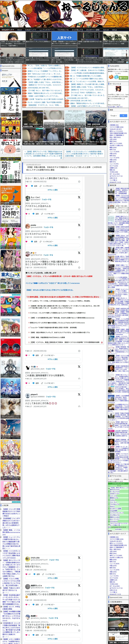Click the X logo on ひなたんGo's tweet
Screen dimensions: 129x644
79,557
